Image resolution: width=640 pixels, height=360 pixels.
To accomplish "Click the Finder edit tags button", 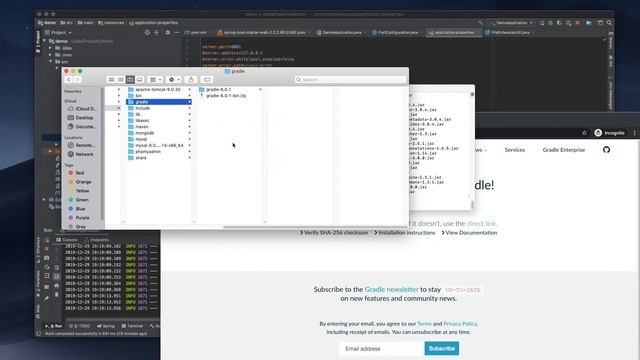I will (x=207, y=80).
